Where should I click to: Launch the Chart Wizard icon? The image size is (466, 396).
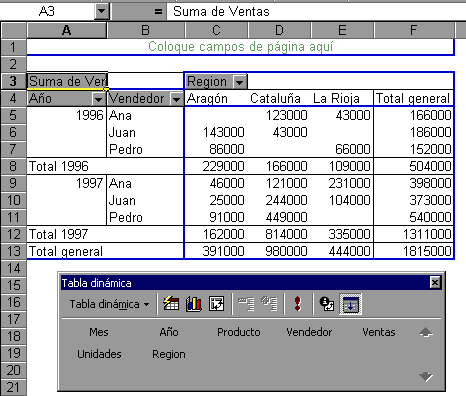194,304
